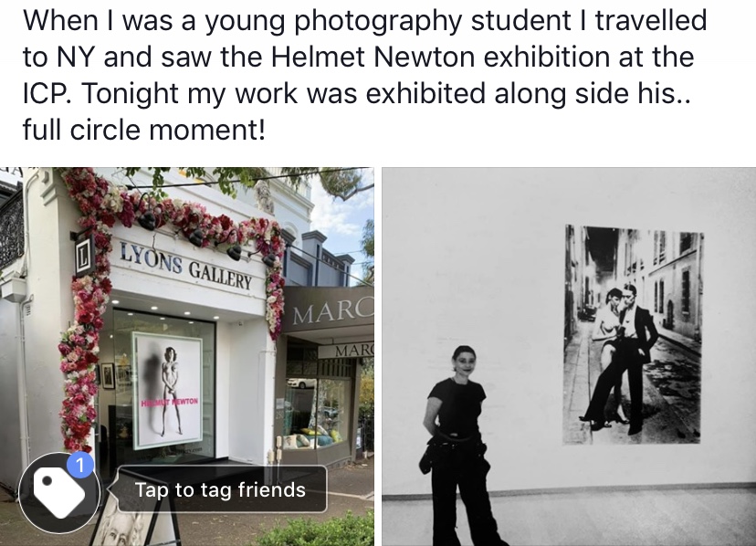The height and width of the screenshot is (546, 756).
Task: Place cursor in the post caption text
Action: click(x=364, y=75)
